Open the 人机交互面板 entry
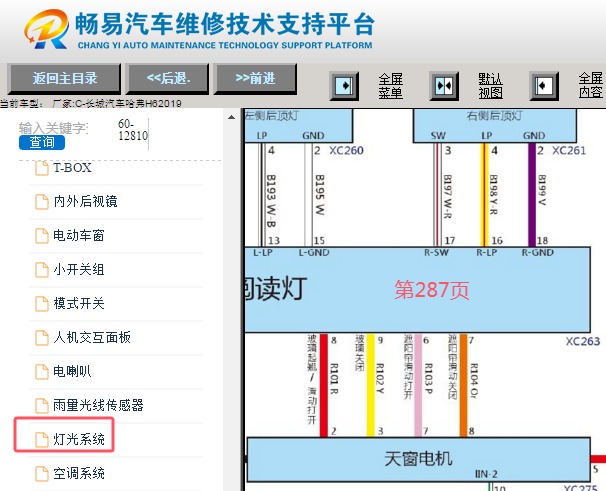Screen dimensions: 606x491 pos(92,338)
